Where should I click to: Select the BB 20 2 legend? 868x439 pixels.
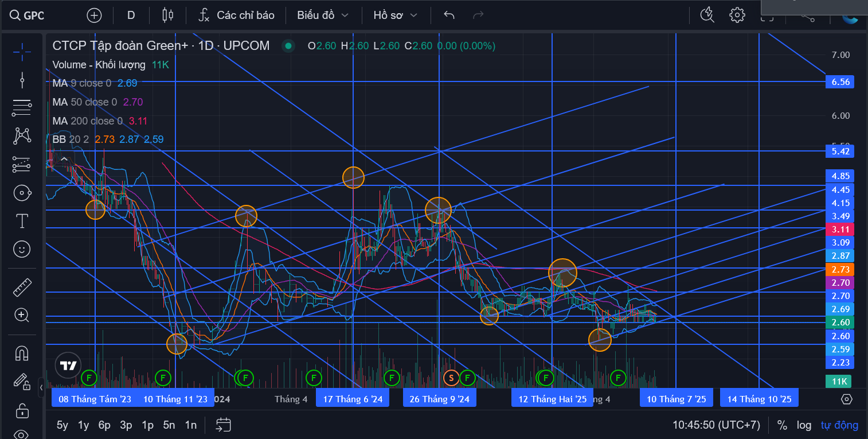pyautogui.click(x=70, y=139)
